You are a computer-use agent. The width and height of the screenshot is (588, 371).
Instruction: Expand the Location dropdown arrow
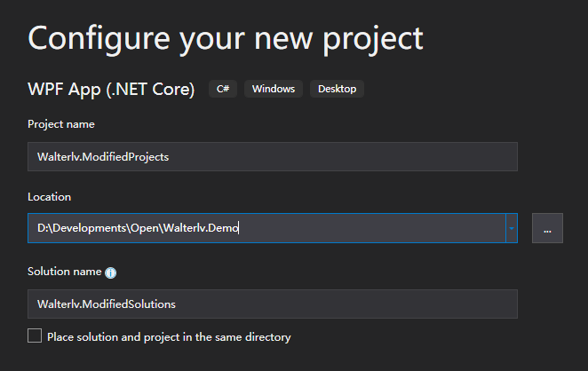pyautogui.click(x=511, y=228)
